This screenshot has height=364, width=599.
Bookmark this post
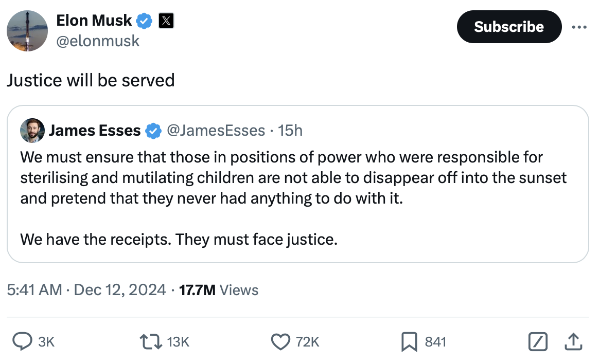409,342
